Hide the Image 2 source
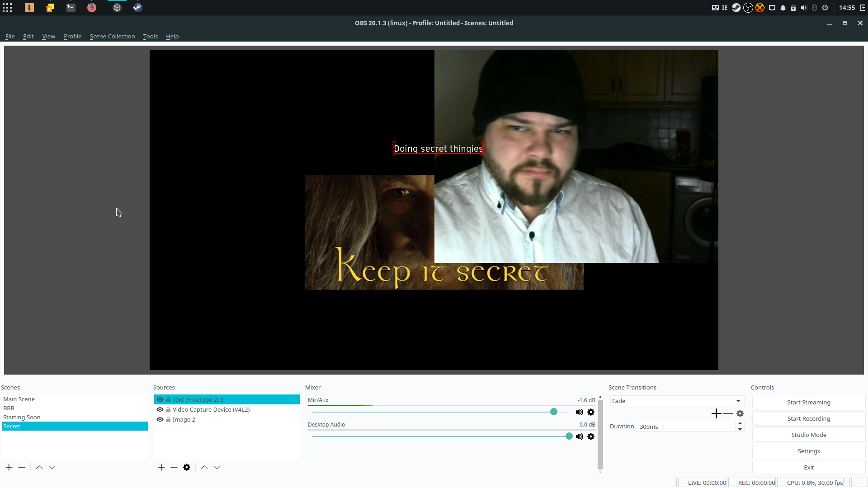The height and width of the screenshot is (488, 868). point(160,419)
